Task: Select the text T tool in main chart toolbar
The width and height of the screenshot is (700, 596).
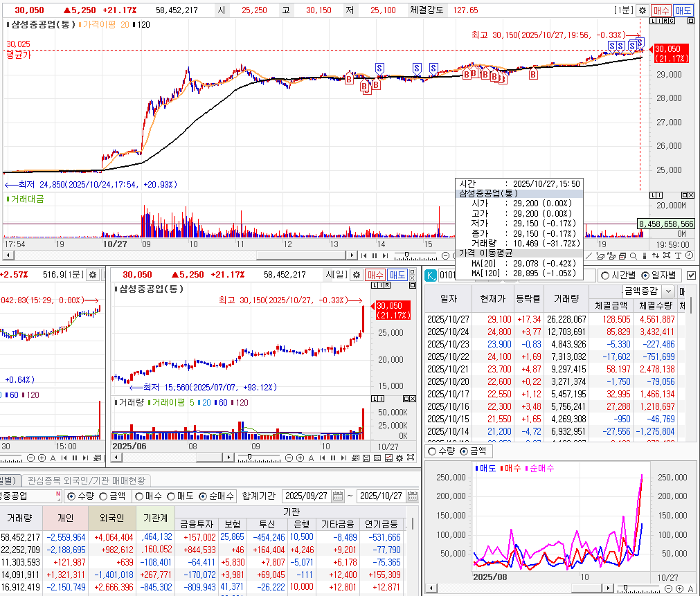Action: (x=678, y=256)
